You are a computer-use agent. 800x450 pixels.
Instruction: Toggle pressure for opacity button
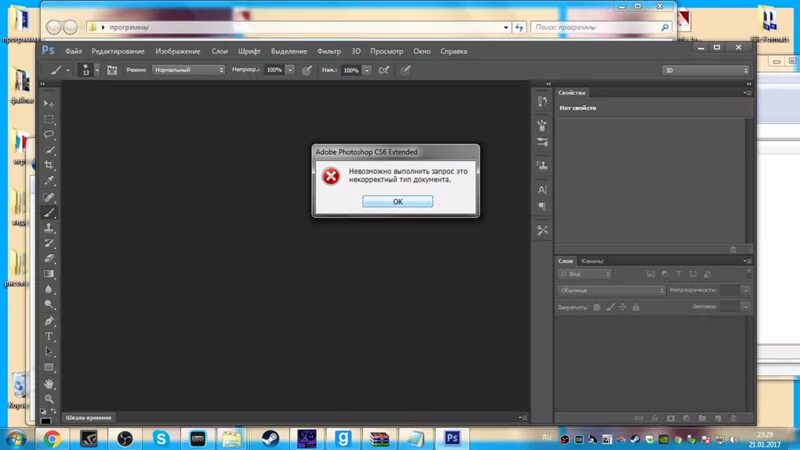point(307,70)
